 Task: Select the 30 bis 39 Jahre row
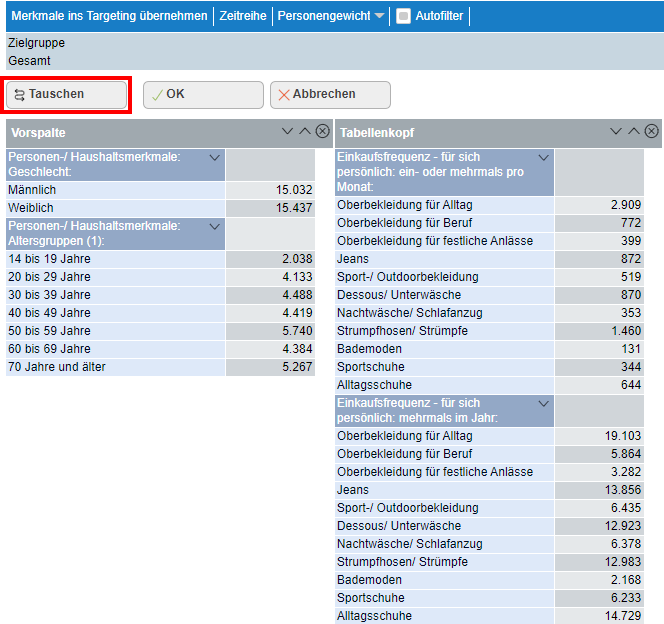point(115,294)
